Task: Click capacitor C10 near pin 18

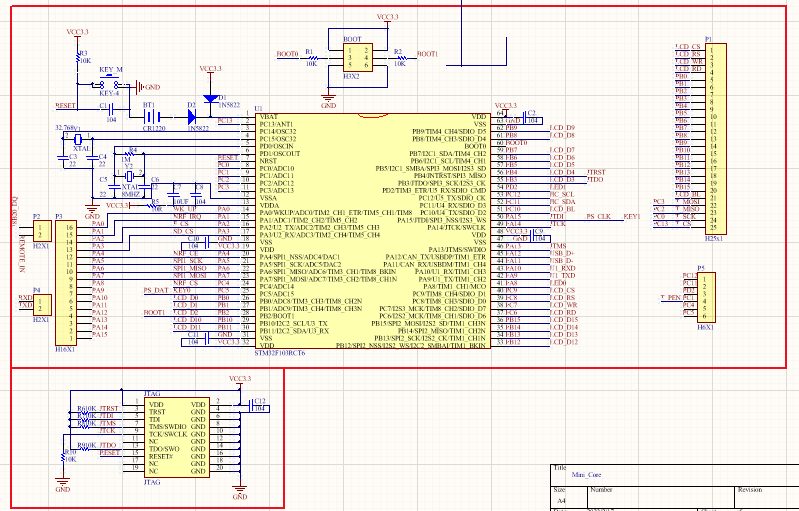Action: click(x=207, y=242)
